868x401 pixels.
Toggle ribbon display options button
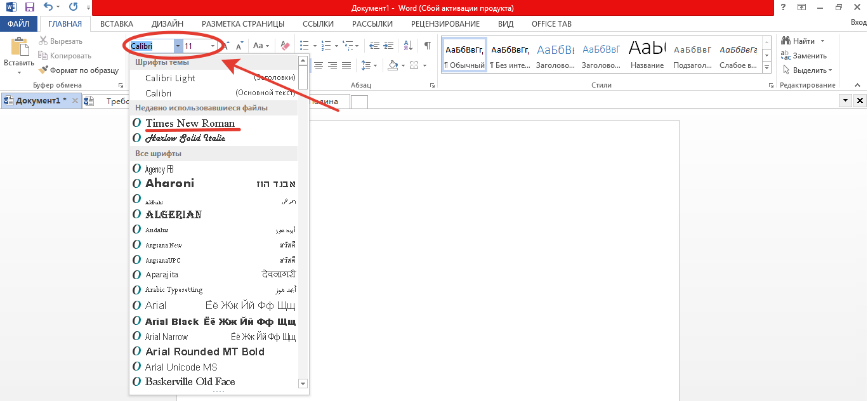pyautogui.click(x=802, y=8)
